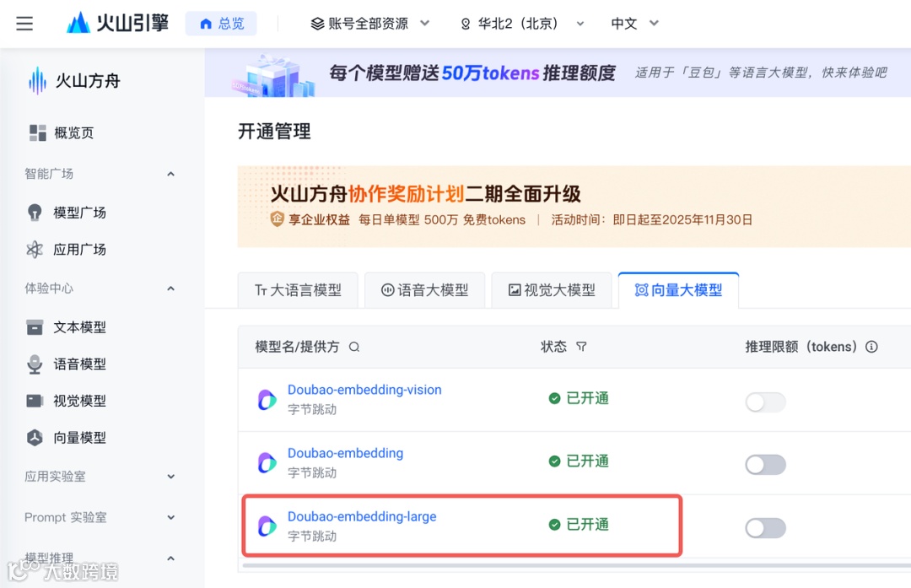Click the horizontal scrollbar below the table
Viewport: 911px width, 588px height.
click(x=576, y=564)
